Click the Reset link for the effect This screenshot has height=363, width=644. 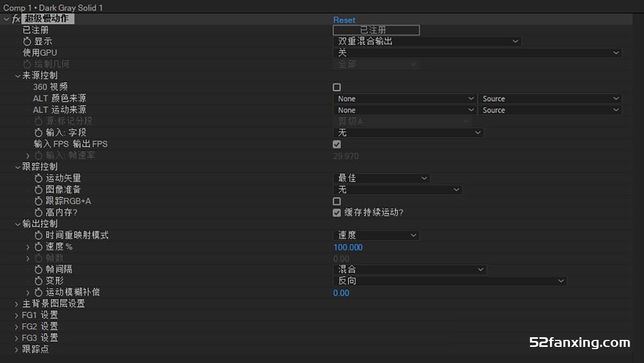coord(344,20)
